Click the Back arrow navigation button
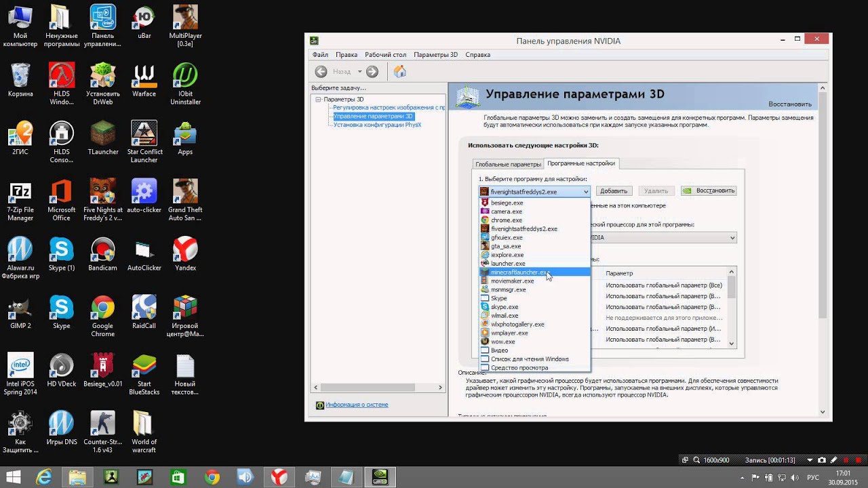Viewport: 868px width, 488px height. 321,72
